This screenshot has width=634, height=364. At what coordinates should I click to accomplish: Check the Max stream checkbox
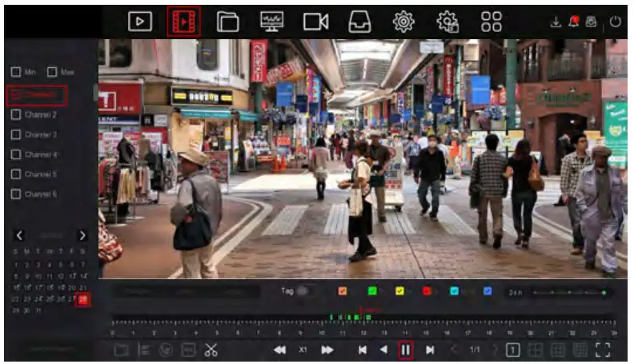(53, 72)
